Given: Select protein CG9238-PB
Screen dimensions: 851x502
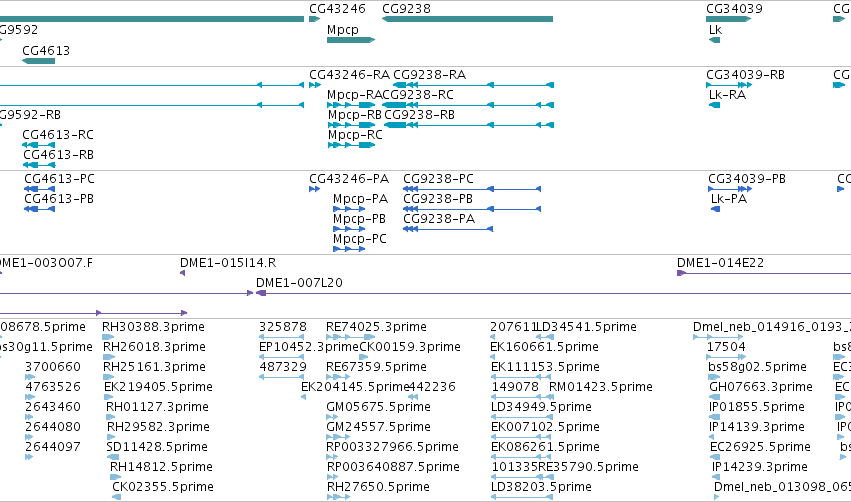Looking at the screenshot, I should [x=438, y=199].
